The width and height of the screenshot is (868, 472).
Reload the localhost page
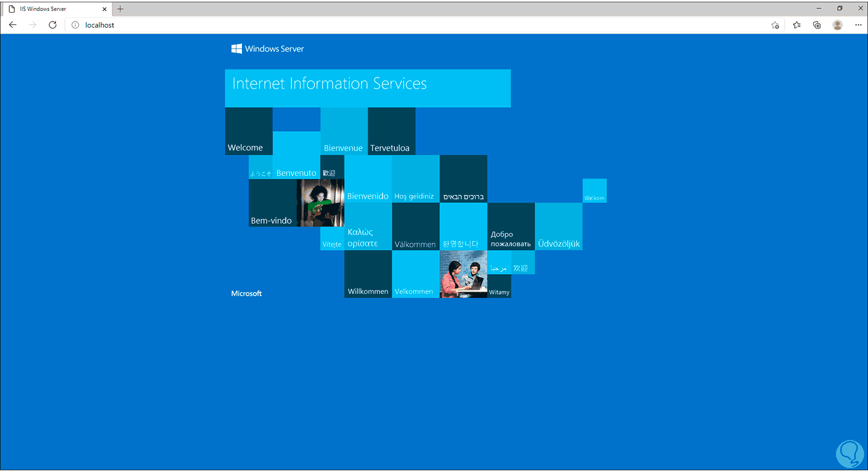53,25
